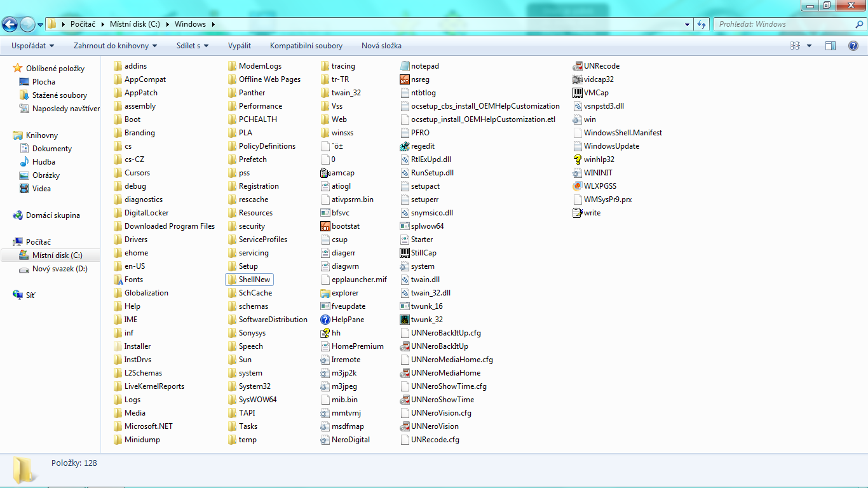The height and width of the screenshot is (488, 868).
Task: Open Zahrnout do knihovny dropdown
Action: 115,46
